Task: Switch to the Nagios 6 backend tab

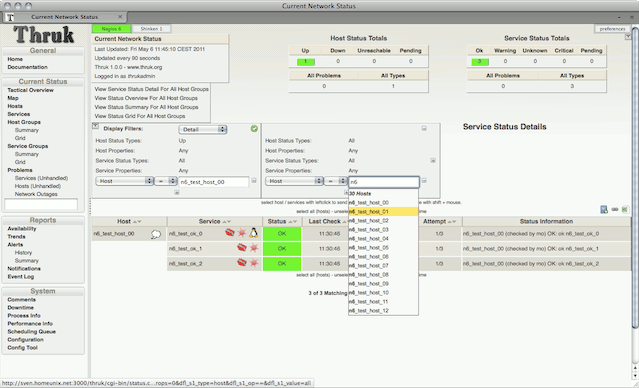Action: point(111,29)
